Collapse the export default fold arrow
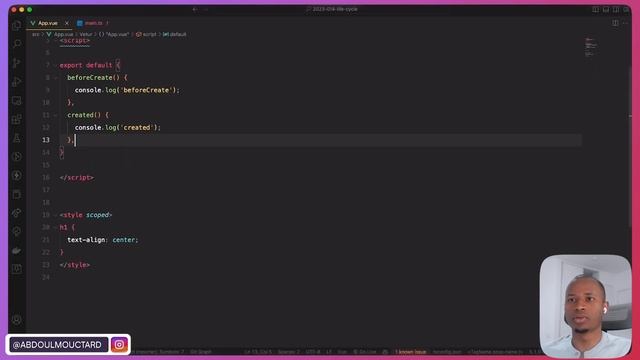This screenshot has height=360, width=640. point(56,65)
